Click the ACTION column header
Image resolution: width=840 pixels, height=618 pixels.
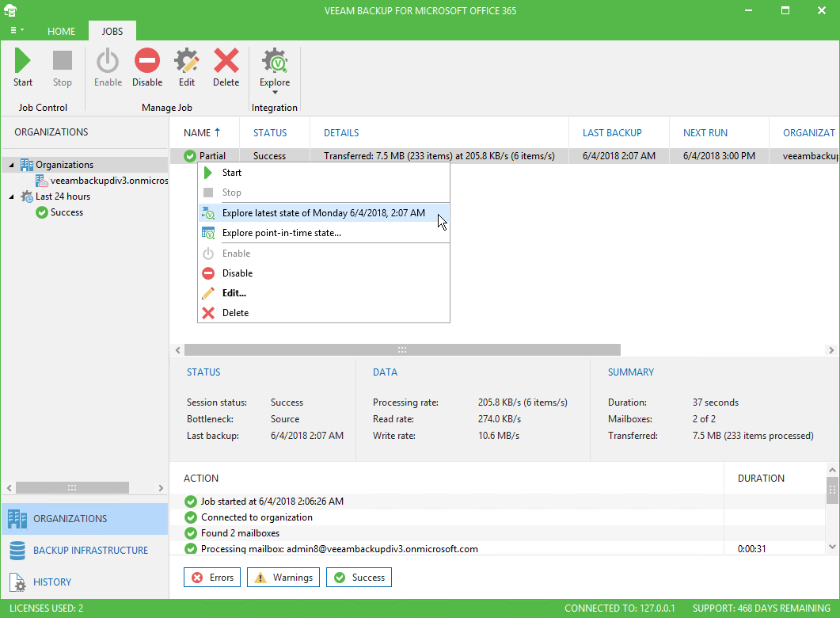click(x=201, y=478)
